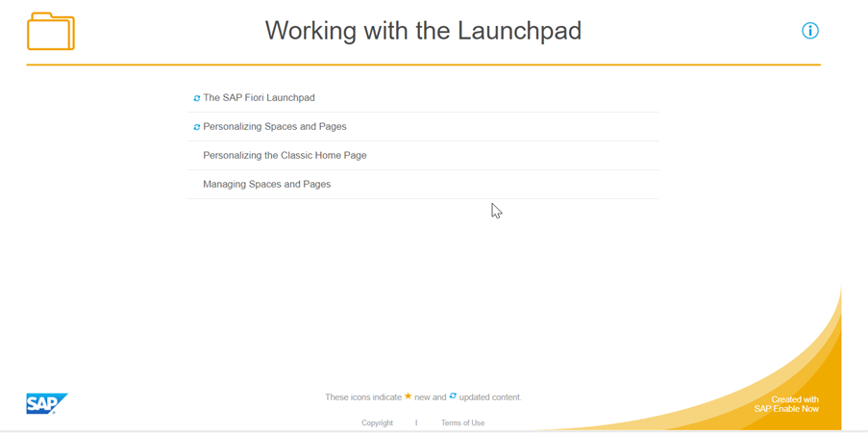The width and height of the screenshot is (868, 433).
Task: Open Personalizing Spaces and Pages topic
Action: (275, 127)
